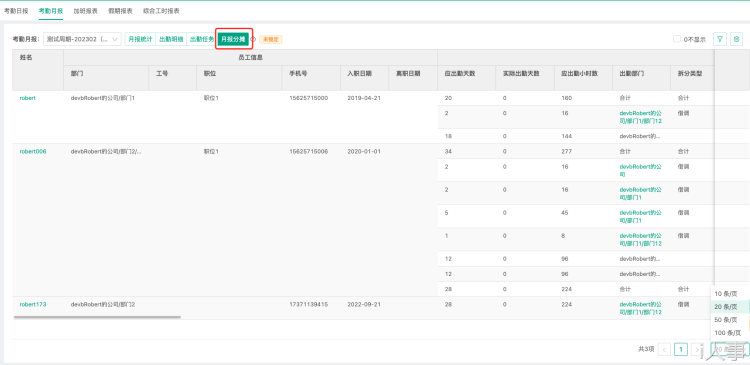Click the horizontal table scrollbar
750x365 pixels.
97,317
